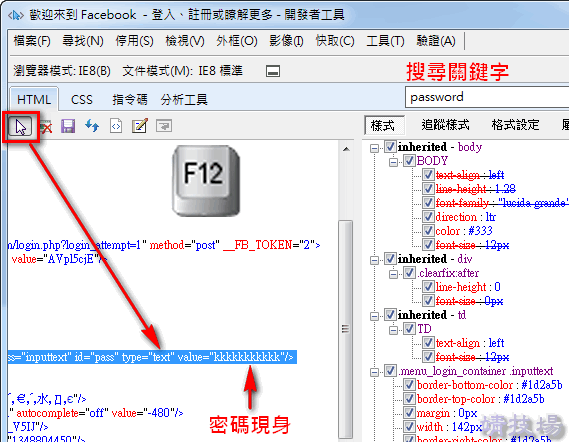This screenshot has width=569, height=442.
Task: Save HTML using the floppy disk icon
Action: click(x=68, y=126)
